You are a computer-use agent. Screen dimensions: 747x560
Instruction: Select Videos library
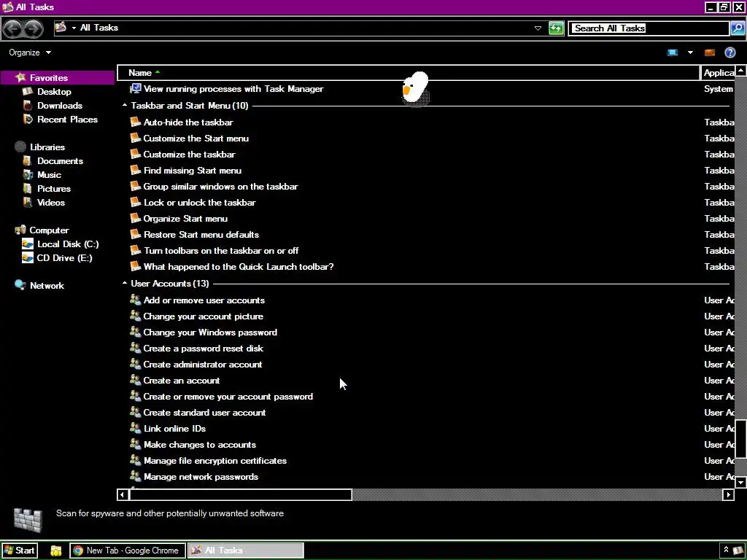point(51,203)
